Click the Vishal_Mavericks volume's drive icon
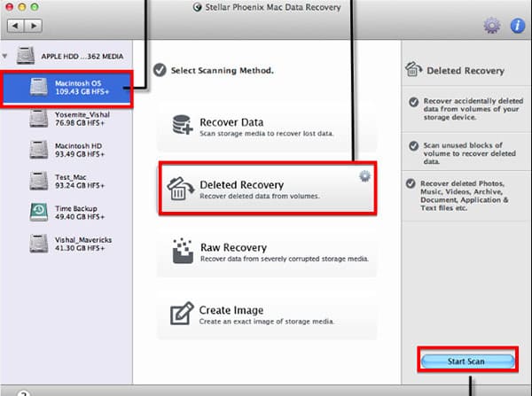This screenshot has width=532, height=396. pos(39,244)
